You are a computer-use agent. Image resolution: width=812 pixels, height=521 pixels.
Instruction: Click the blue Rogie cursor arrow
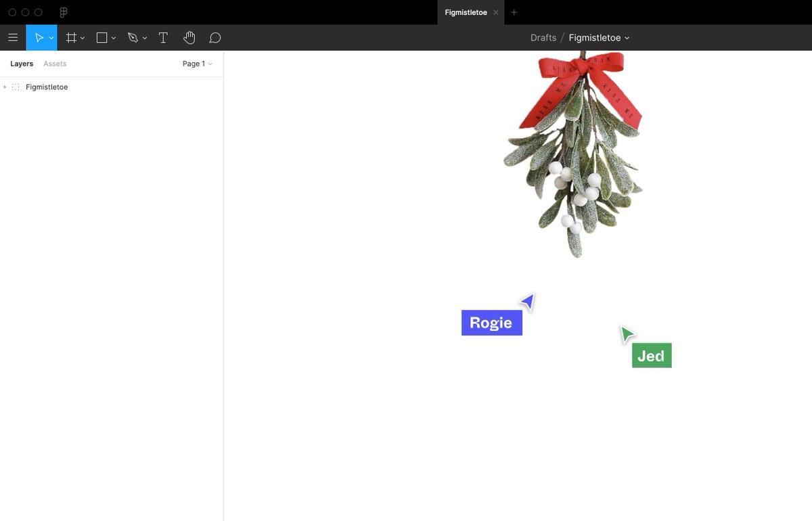(x=528, y=301)
